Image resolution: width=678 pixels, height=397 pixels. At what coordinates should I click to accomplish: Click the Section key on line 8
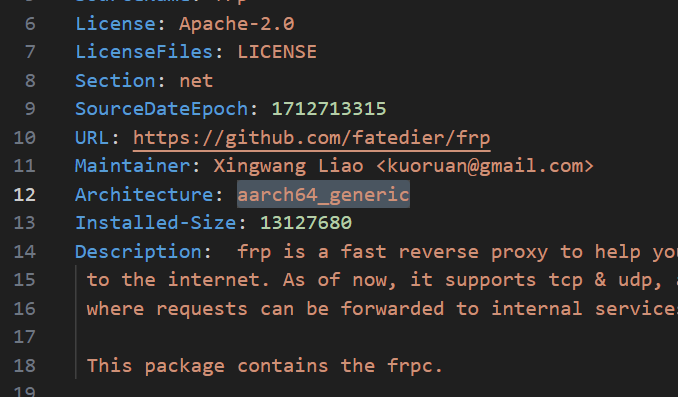tap(115, 81)
